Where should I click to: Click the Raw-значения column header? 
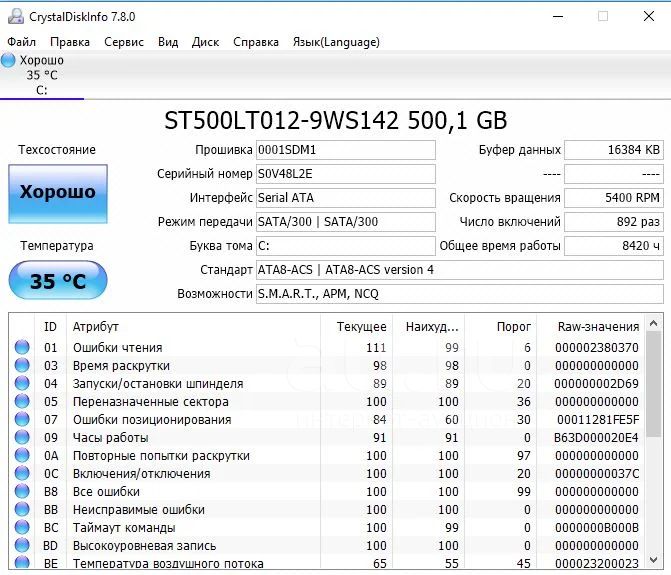[x=591, y=326]
